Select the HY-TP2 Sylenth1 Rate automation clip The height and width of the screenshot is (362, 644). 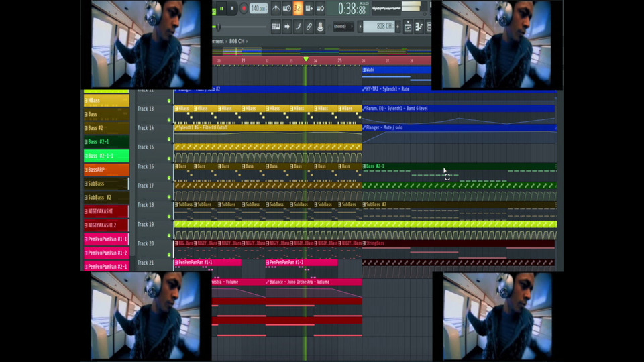point(459,95)
